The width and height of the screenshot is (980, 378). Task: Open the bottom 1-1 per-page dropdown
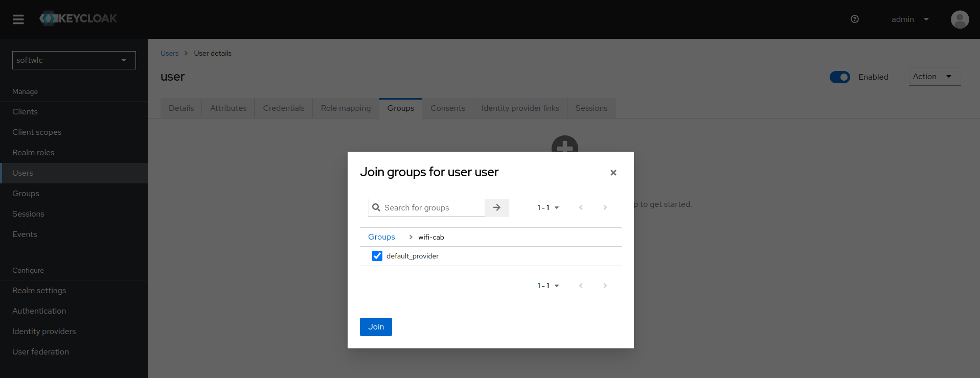[x=548, y=286]
